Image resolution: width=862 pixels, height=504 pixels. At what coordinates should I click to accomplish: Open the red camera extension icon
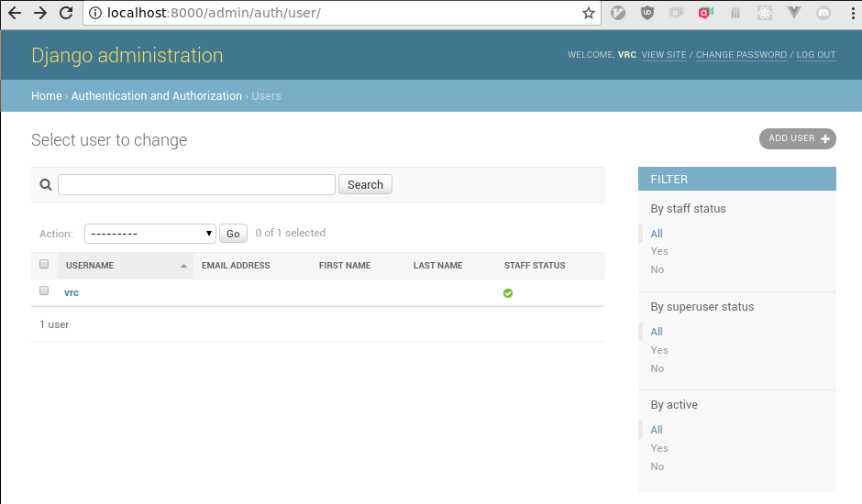point(706,13)
